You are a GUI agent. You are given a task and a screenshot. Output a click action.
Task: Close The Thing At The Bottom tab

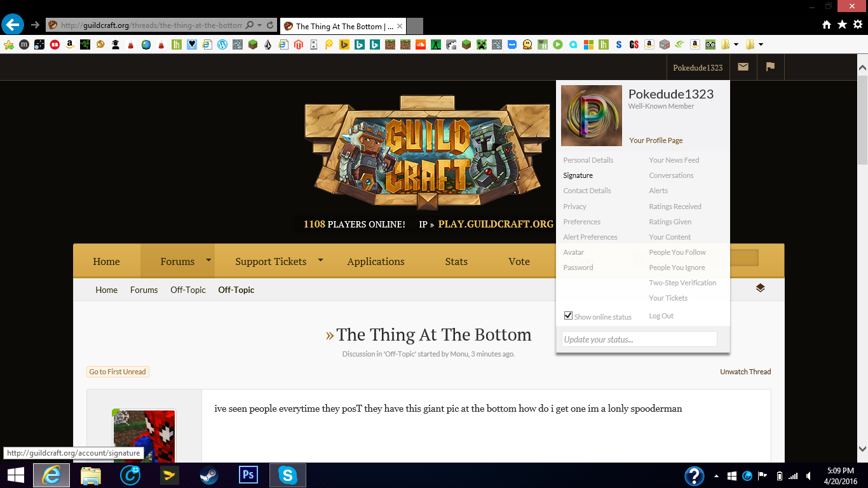point(400,26)
